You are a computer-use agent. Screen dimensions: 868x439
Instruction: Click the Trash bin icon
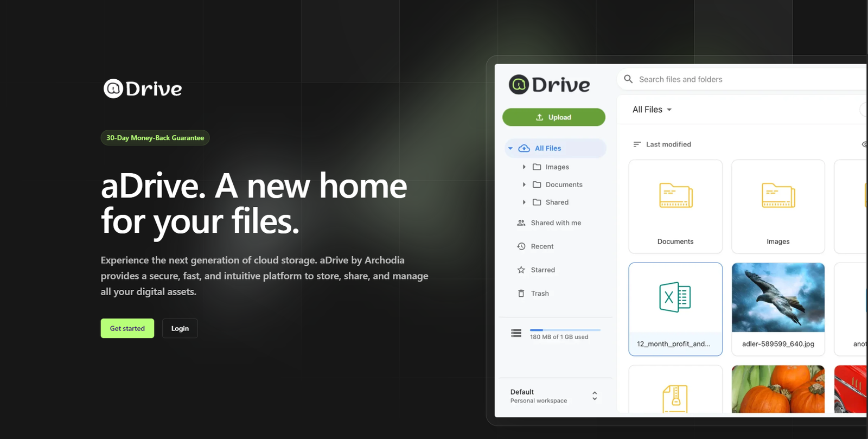(x=521, y=294)
